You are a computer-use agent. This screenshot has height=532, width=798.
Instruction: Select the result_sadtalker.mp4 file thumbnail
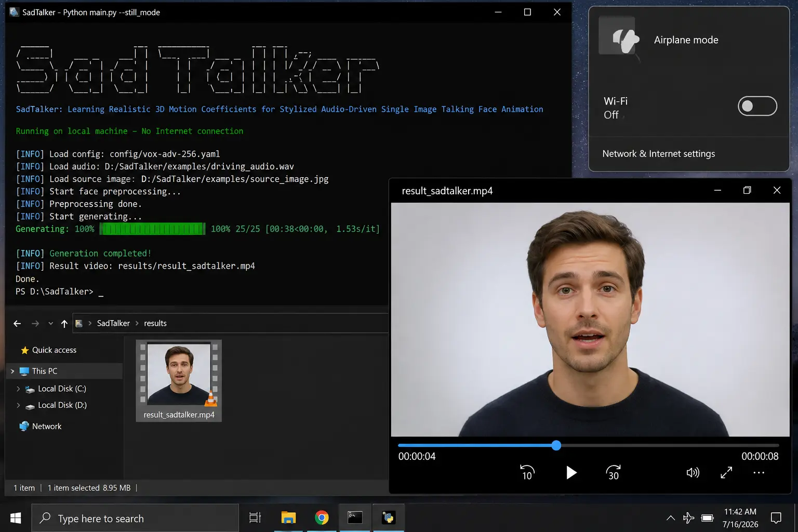coord(179,374)
